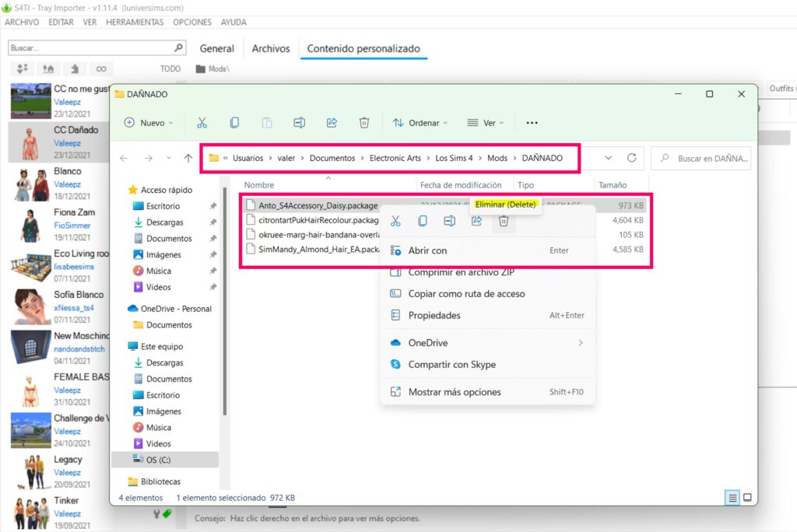This screenshot has width=797, height=532.
Task: Open the HERRAMIENTAS menu in S4TI
Action: coord(135,23)
